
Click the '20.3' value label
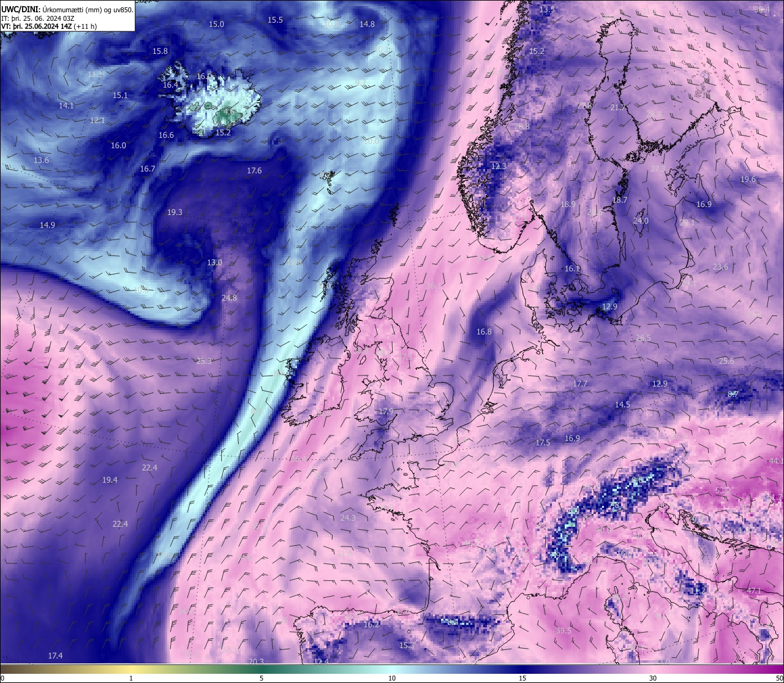click(256, 662)
